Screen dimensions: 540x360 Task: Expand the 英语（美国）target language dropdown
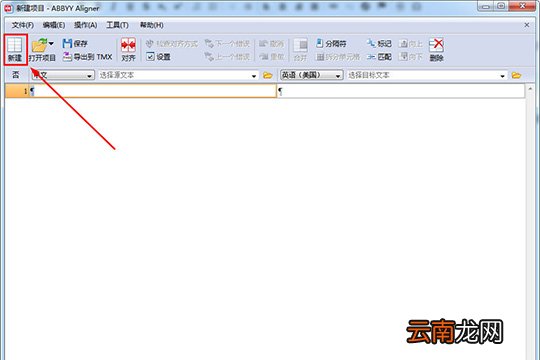[x=338, y=76]
